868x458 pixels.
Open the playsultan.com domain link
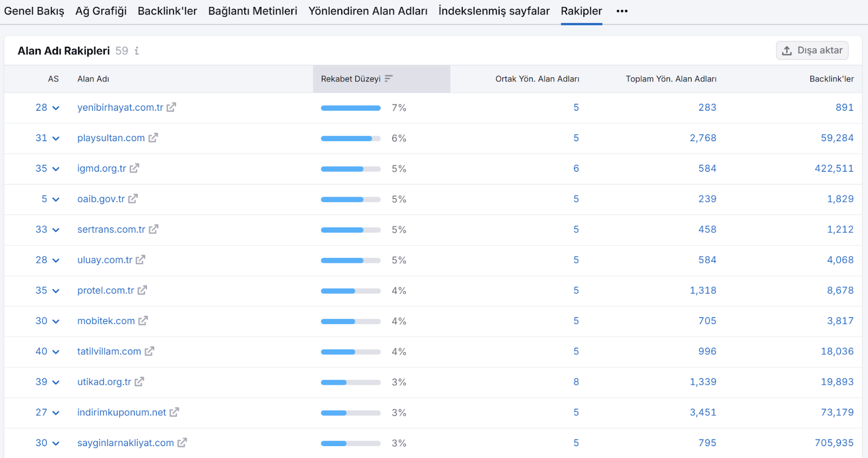111,138
